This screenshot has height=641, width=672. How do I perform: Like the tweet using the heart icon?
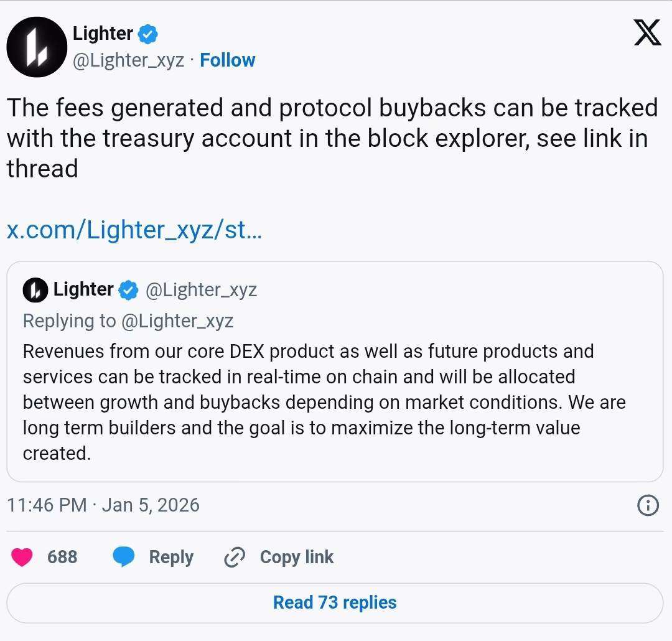21,558
